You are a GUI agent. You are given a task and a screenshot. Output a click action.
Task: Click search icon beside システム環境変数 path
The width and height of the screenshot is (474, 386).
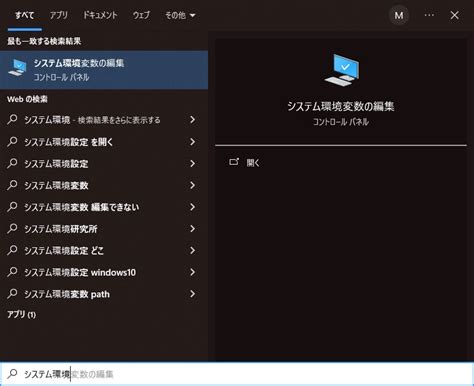(12, 294)
